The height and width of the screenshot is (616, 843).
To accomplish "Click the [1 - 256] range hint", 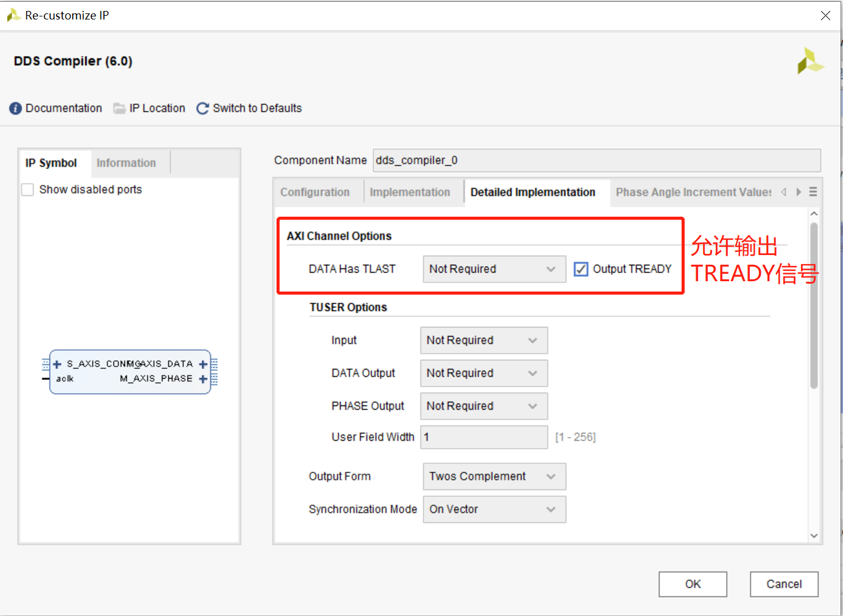I will 576,437.
